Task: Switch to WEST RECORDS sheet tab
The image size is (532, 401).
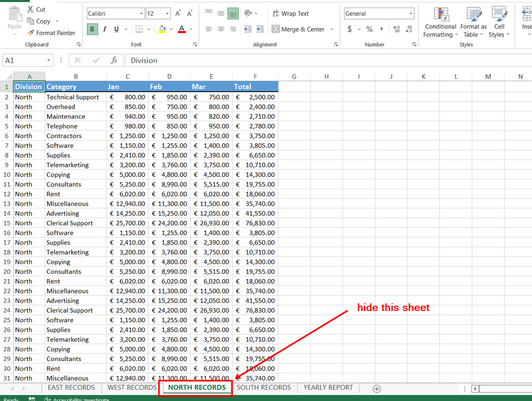Action: 132,388
